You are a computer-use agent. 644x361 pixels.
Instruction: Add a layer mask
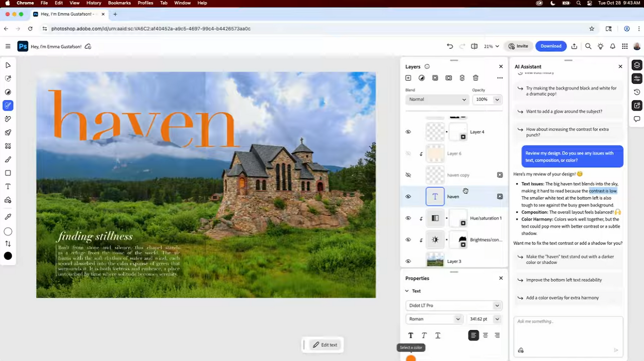[x=435, y=78]
